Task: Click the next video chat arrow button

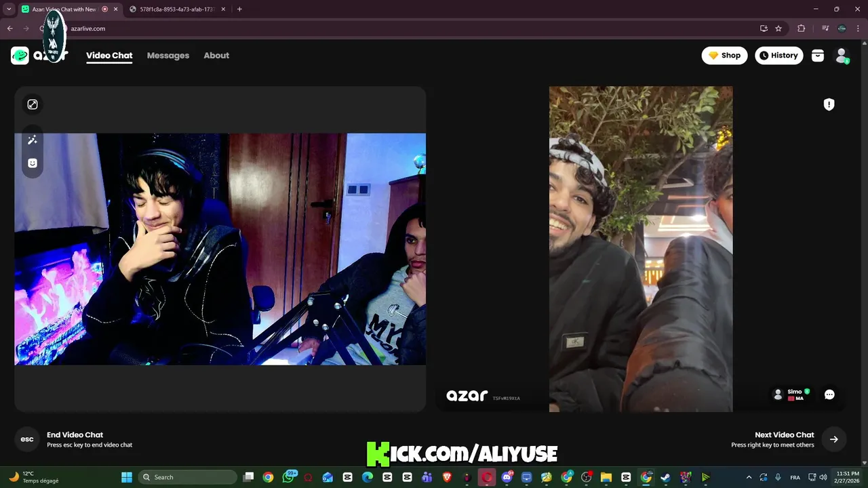Action: click(833, 439)
